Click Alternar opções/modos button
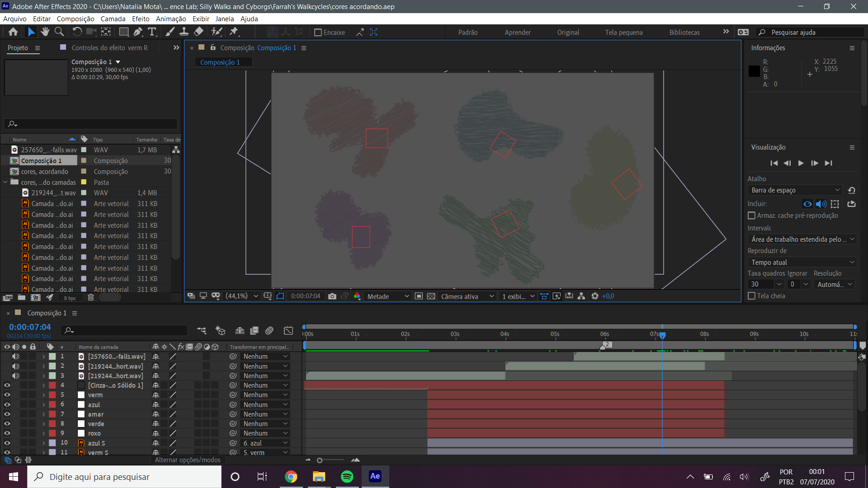The height and width of the screenshot is (488, 868). tap(188, 460)
